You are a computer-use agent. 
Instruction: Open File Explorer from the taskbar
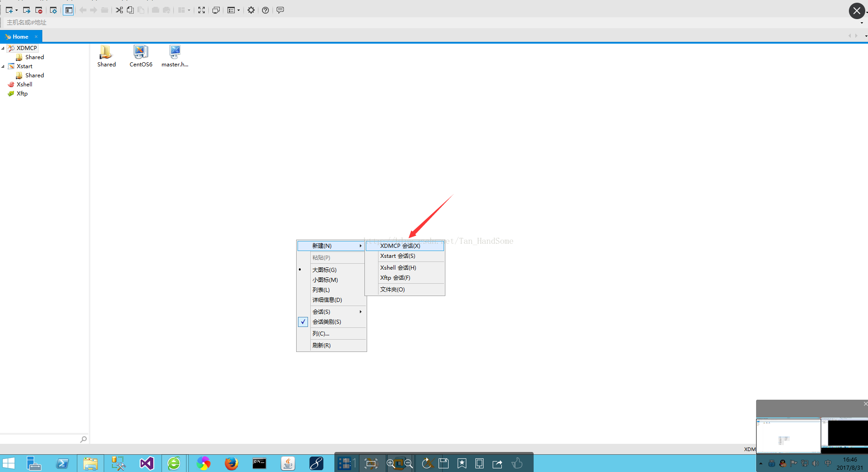(91, 463)
